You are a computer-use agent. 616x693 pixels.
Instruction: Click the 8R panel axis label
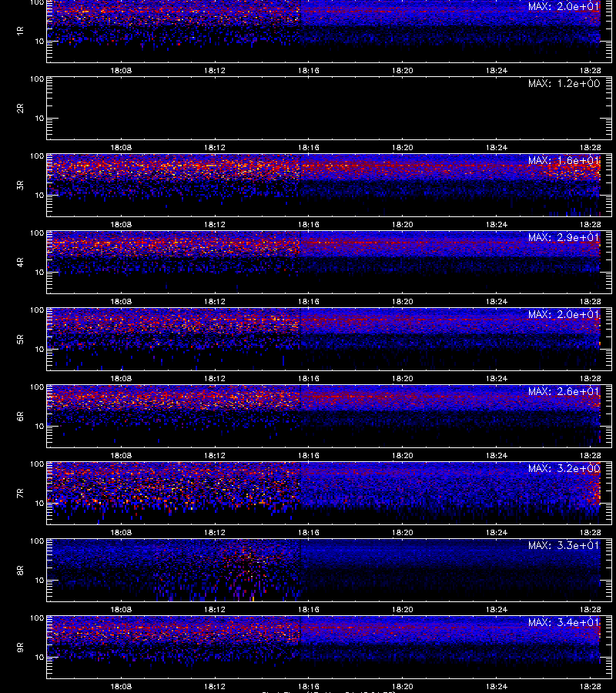pyautogui.click(x=20, y=570)
